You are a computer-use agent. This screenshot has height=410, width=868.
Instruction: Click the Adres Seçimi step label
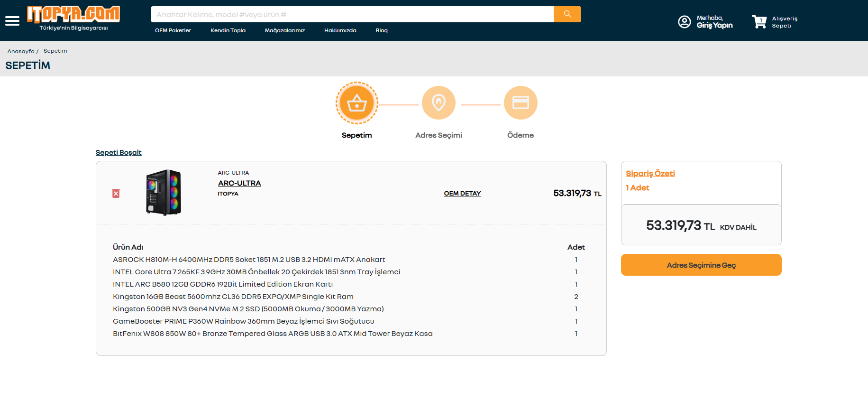[x=439, y=135]
